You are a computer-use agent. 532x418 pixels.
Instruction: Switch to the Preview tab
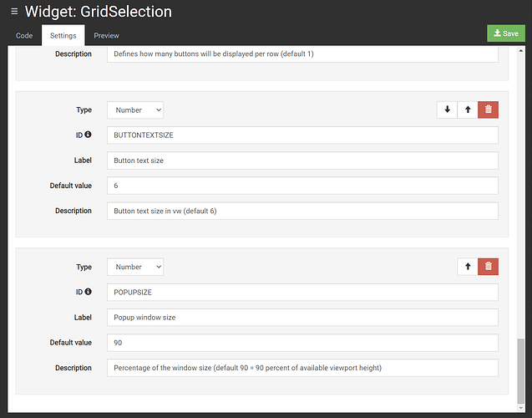[x=106, y=36]
